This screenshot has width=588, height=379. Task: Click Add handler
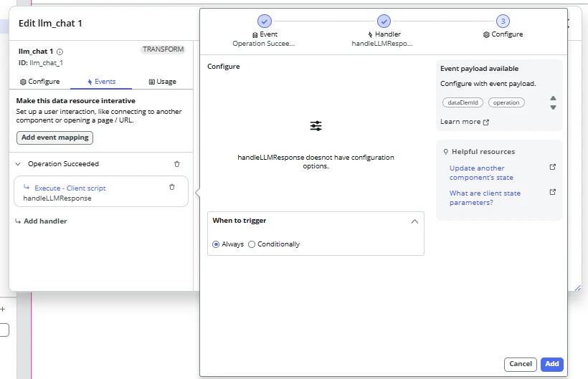tap(42, 221)
